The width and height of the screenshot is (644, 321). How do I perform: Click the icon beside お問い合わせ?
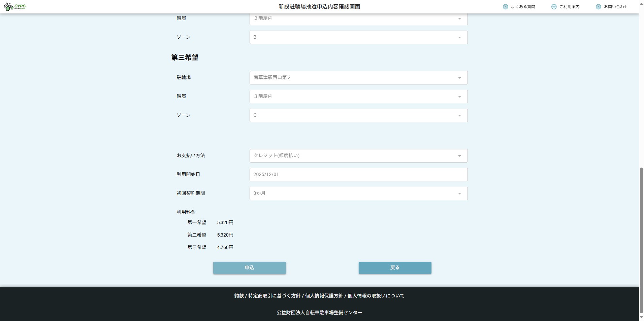click(598, 7)
